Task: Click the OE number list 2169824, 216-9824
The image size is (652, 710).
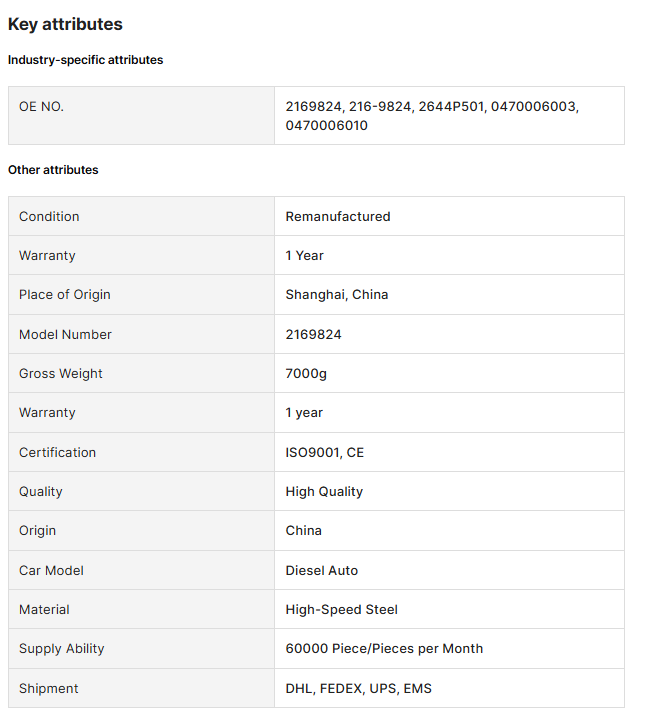Action: [x=432, y=116]
